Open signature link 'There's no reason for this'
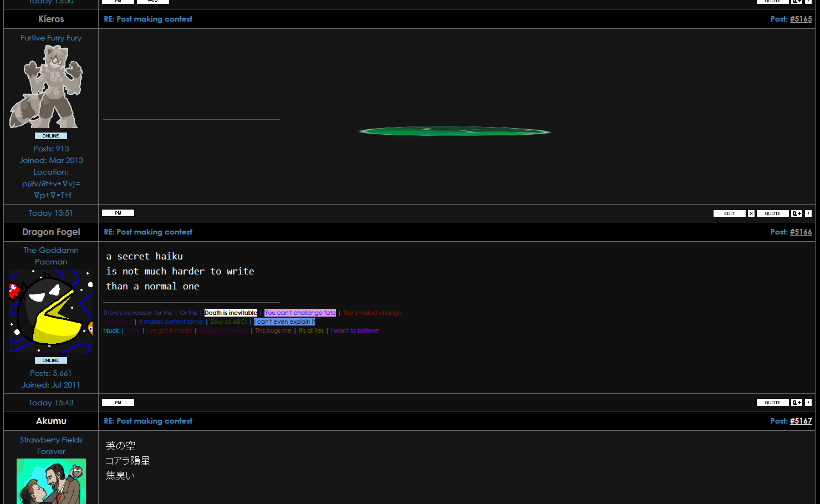Screen dimensions: 820x504 (138, 313)
